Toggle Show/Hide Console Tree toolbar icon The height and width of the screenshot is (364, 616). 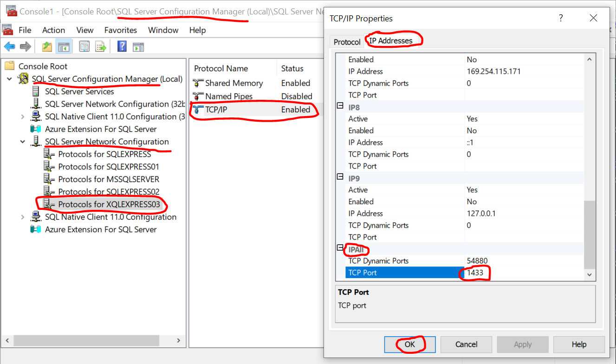(63, 46)
